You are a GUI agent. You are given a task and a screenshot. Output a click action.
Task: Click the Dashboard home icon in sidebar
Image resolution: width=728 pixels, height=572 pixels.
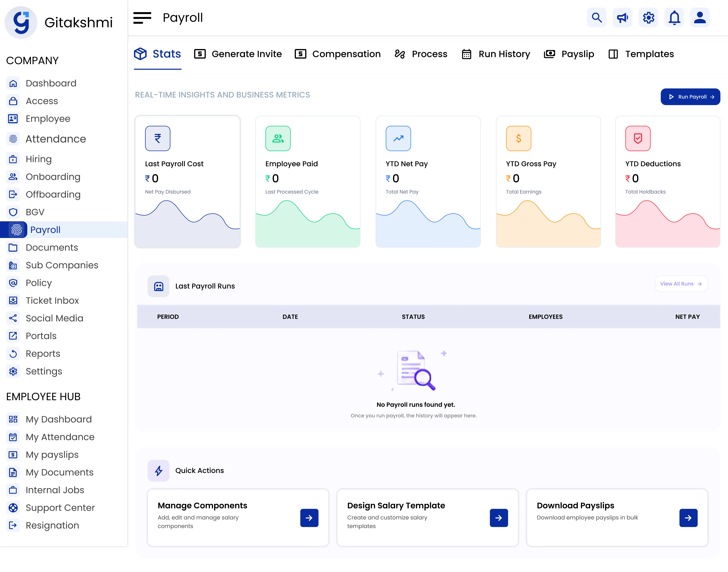tap(13, 83)
